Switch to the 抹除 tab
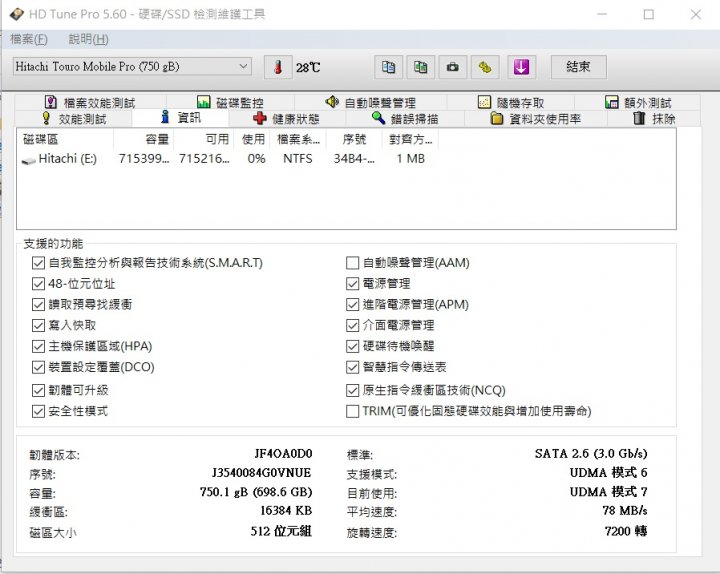This screenshot has height=574, width=720. [654, 119]
